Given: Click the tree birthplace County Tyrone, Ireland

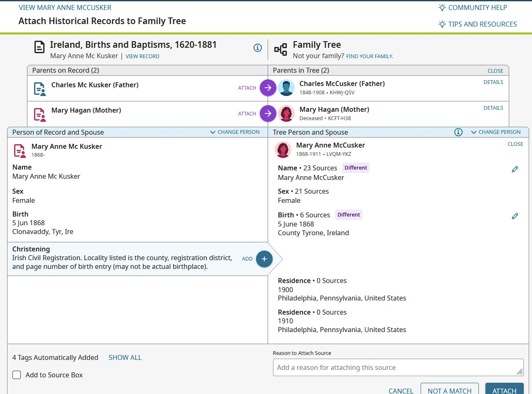Looking at the screenshot, I should point(313,233).
